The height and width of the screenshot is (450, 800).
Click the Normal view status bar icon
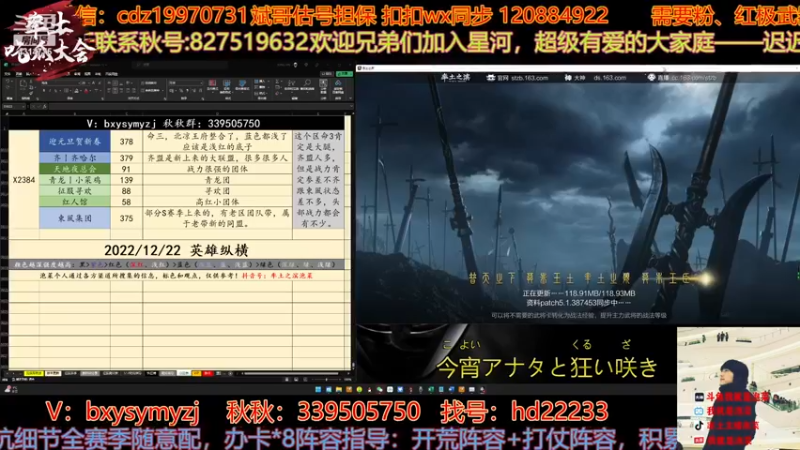pyautogui.click(x=287, y=380)
